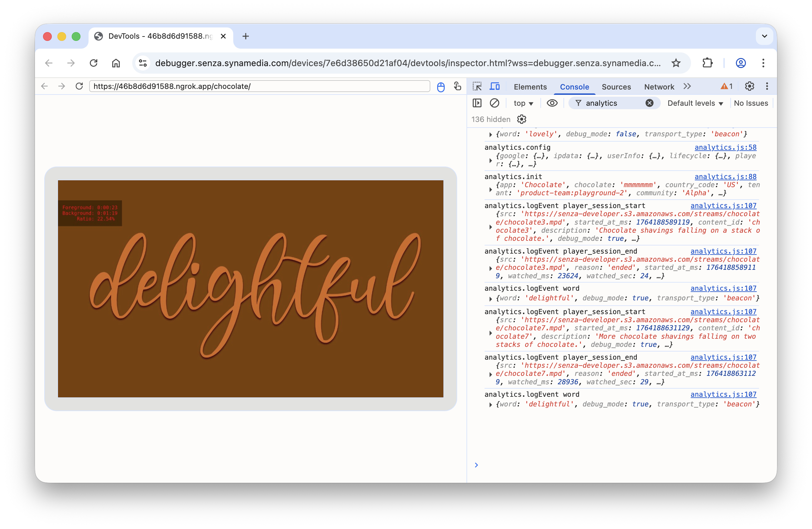
Task: Select the inspect element picker icon
Action: coord(477,86)
